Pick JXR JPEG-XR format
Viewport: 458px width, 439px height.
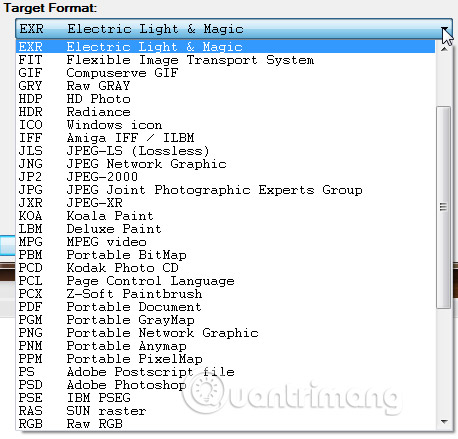(x=226, y=203)
